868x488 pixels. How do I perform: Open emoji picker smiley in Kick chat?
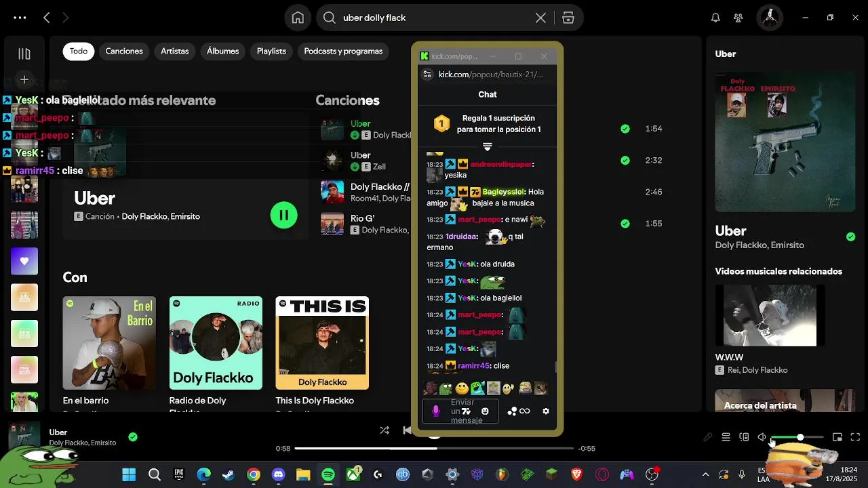[x=485, y=411]
